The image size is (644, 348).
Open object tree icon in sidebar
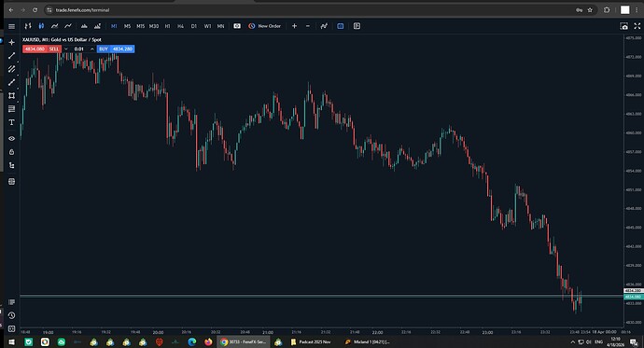point(11,165)
